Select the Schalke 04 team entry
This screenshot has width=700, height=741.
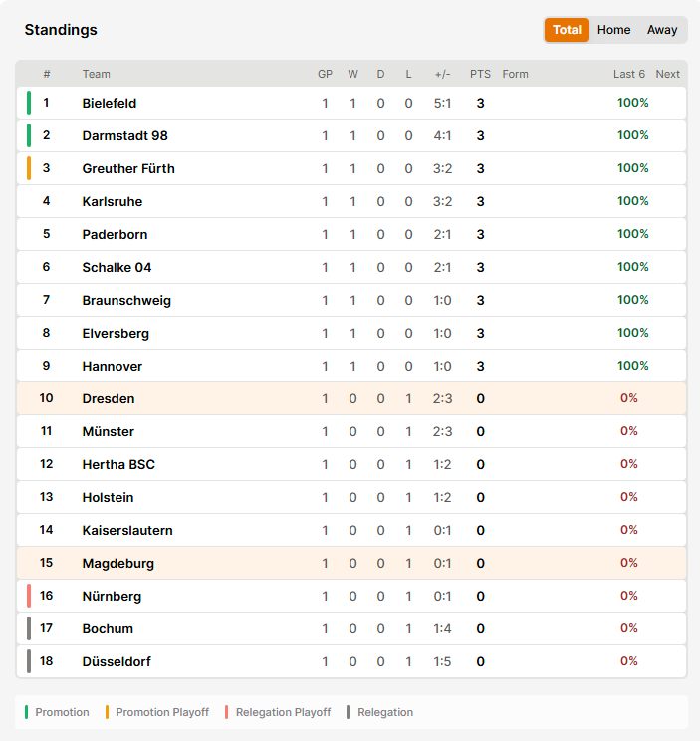point(351,267)
